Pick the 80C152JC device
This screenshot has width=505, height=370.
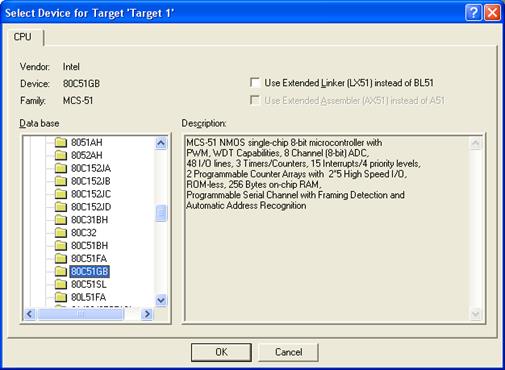(x=91, y=194)
